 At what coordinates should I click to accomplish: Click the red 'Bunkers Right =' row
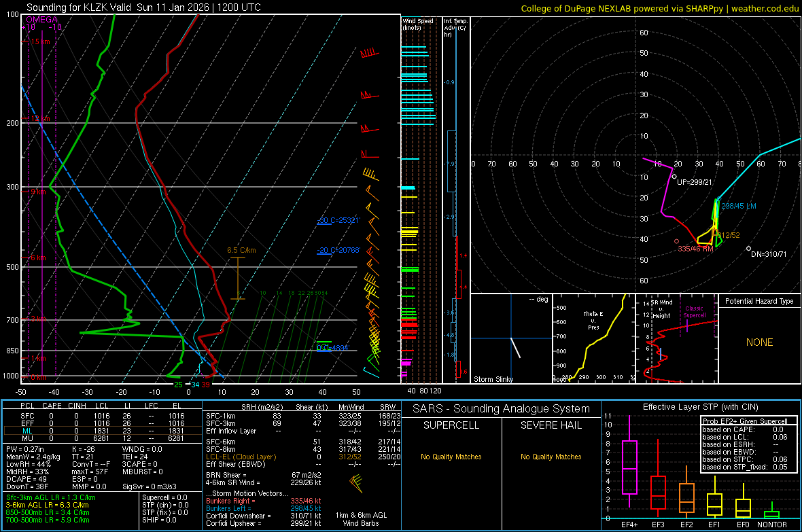pos(264,501)
